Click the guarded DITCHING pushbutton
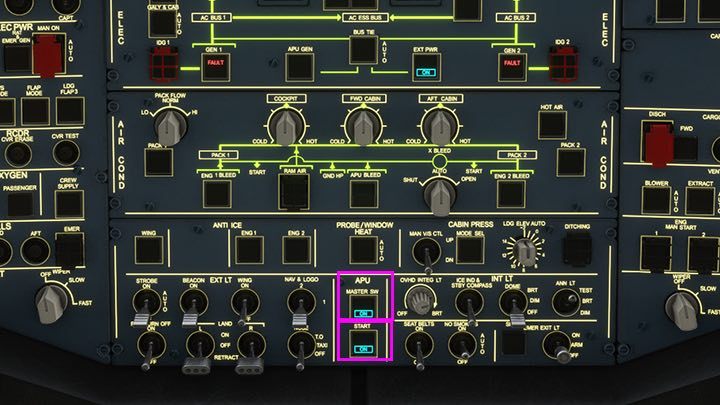This screenshot has height=405, width=720. click(577, 248)
